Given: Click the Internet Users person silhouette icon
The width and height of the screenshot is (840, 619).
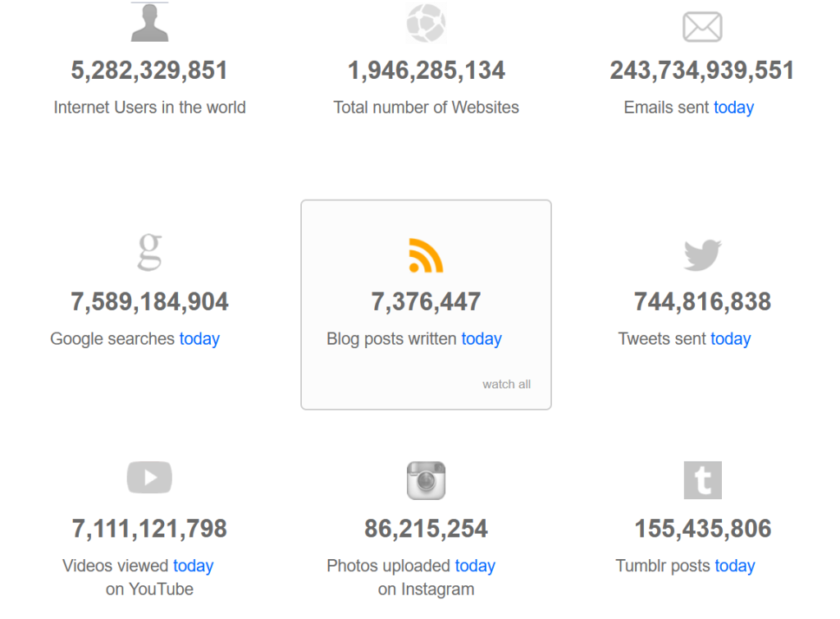Looking at the screenshot, I should [150, 22].
